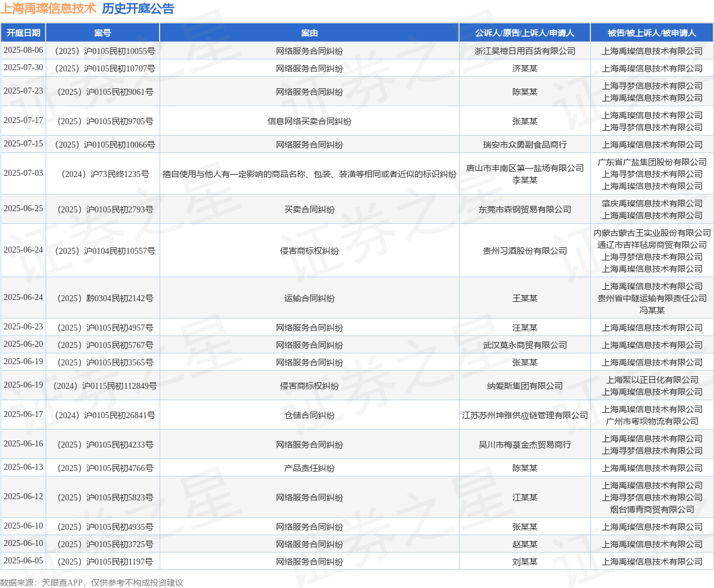Click the date 2025-07-30
The height and width of the screenshot is (588, 714).
23,67
